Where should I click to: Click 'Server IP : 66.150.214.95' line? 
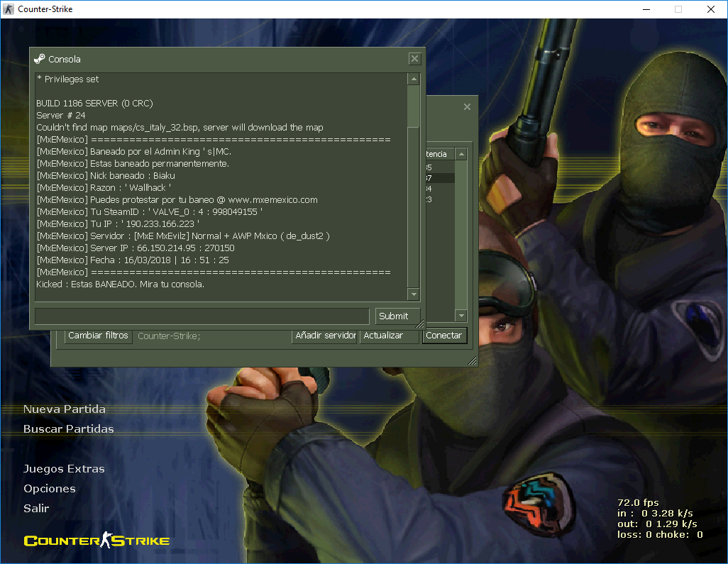coord(136,248)
